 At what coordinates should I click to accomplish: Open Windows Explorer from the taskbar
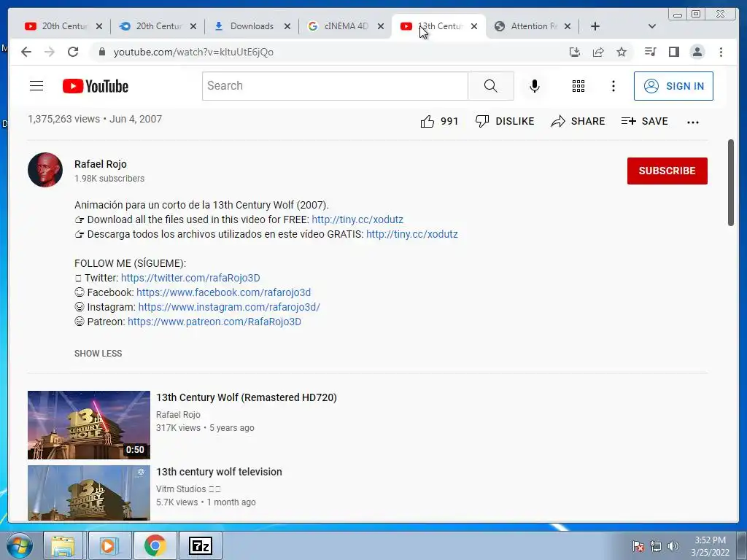(63, 545)
